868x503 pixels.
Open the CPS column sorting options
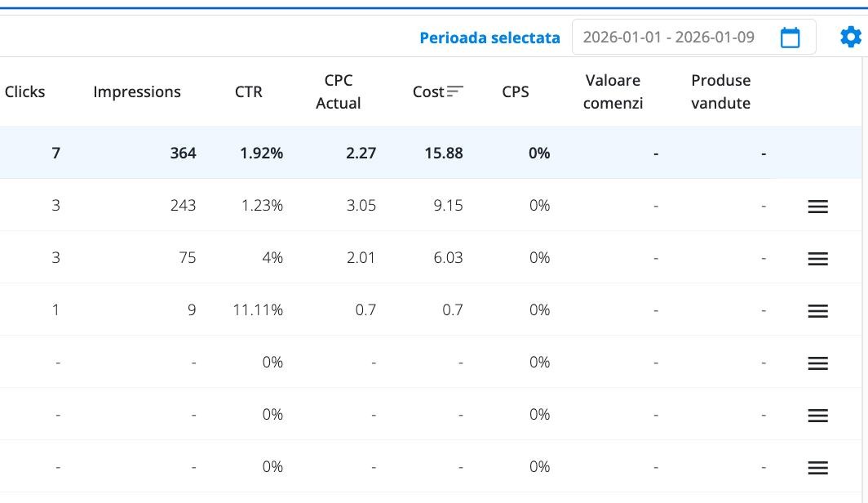point(515,91)
